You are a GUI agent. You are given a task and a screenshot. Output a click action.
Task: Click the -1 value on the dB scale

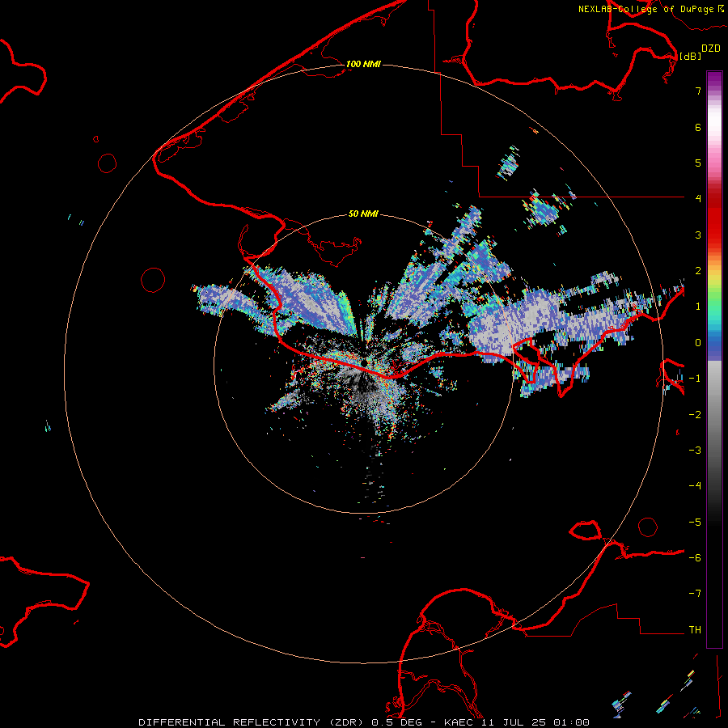(695, 379)
